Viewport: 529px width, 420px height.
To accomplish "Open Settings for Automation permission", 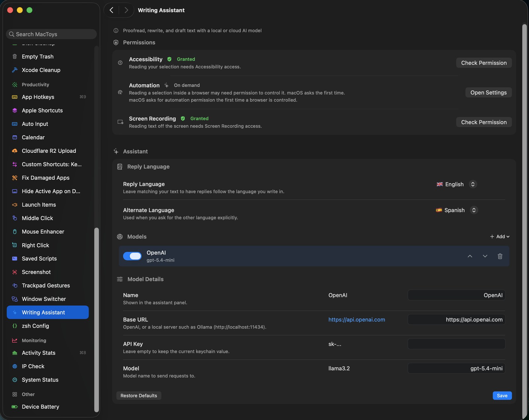I will click(488, 93).
